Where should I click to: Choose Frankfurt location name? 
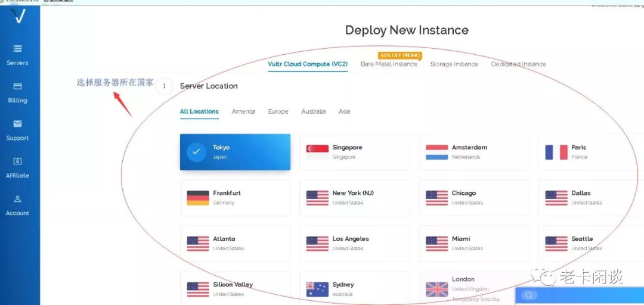click(227, 193)
